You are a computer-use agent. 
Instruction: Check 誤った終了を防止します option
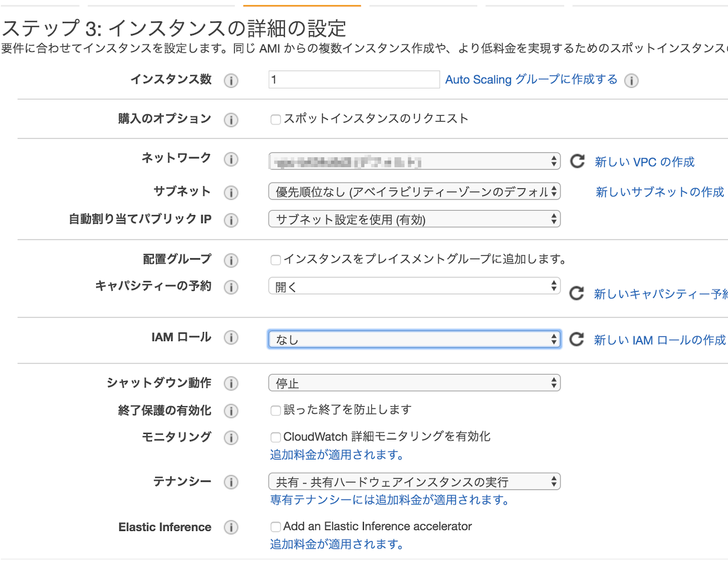coord(276,410)
